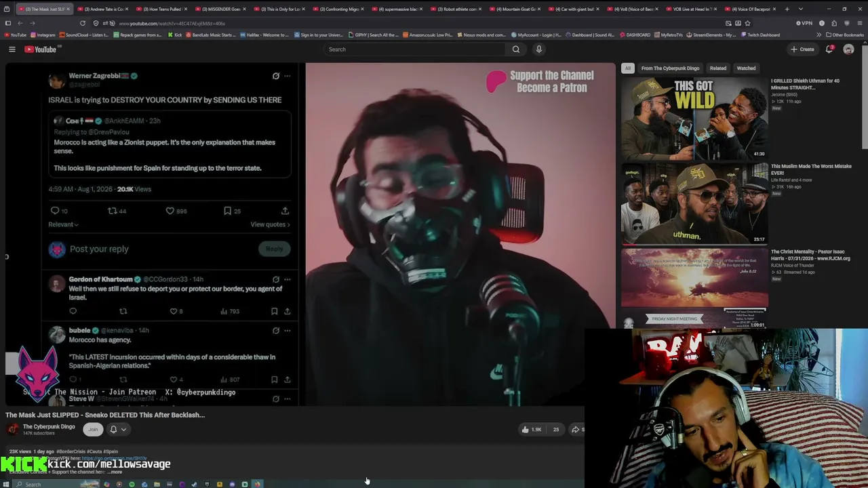Select From The Cyberpunk Dingo chip

[670, 68]
